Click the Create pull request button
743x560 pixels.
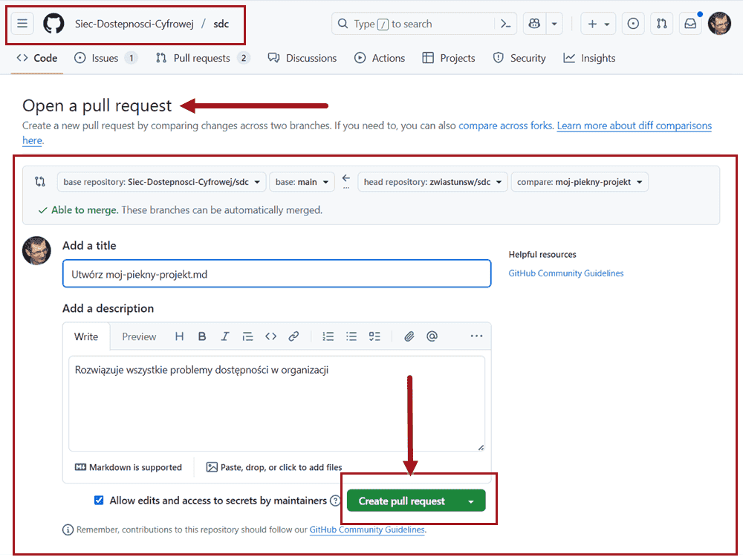[x=402, y=501]
